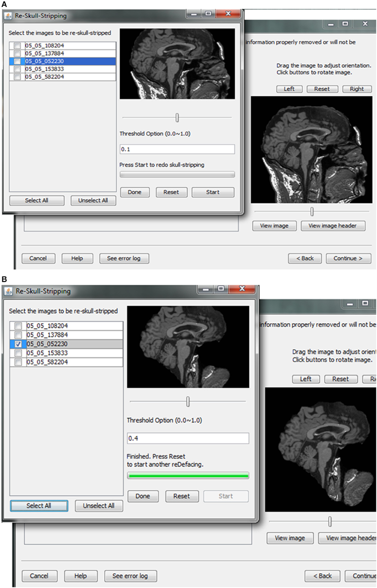Screen dimensions: 377x588
Task: Select row text 05_05_582204 in panel A list
Action: [44, 77]
